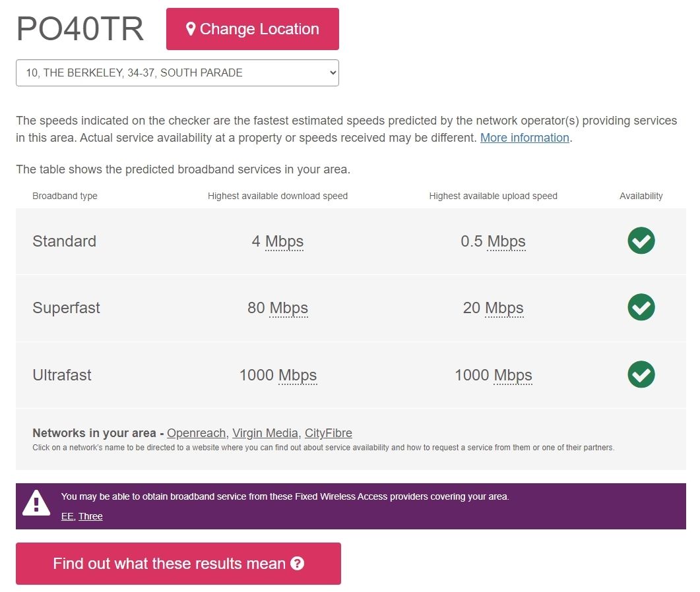
Task: Click the map pin icon in Change Location
Action: click(191, 29)
